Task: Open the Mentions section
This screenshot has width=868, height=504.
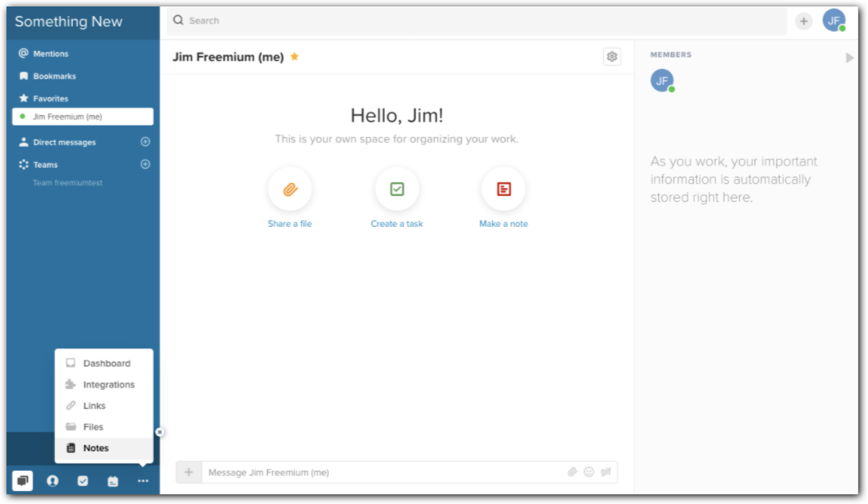Action: [x=52, y=53]
